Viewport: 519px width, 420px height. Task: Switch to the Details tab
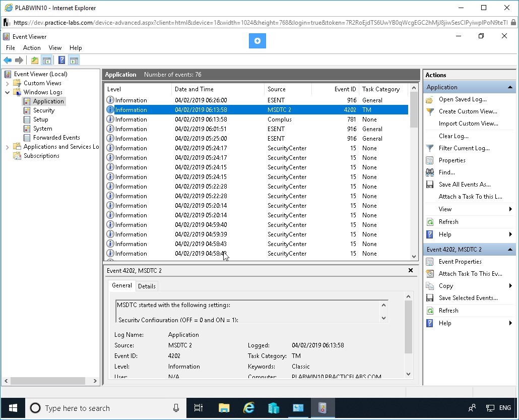coord(147,286)
